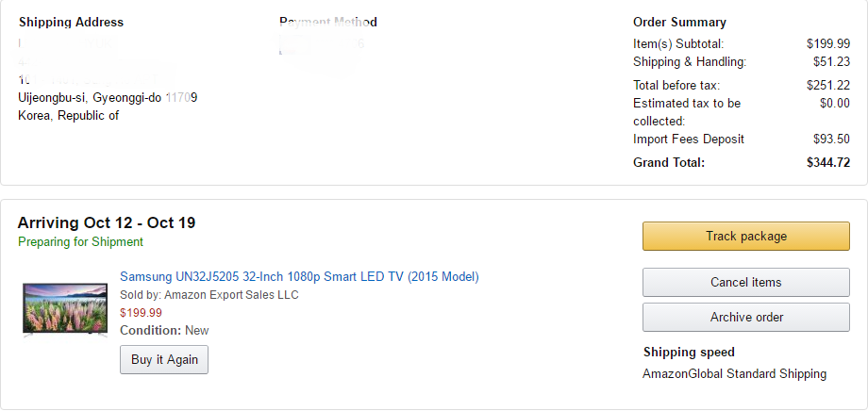Click the Preparing for Shipment status text
The height and width of the screenshot is (411, 868).
[x=80, y=242]
